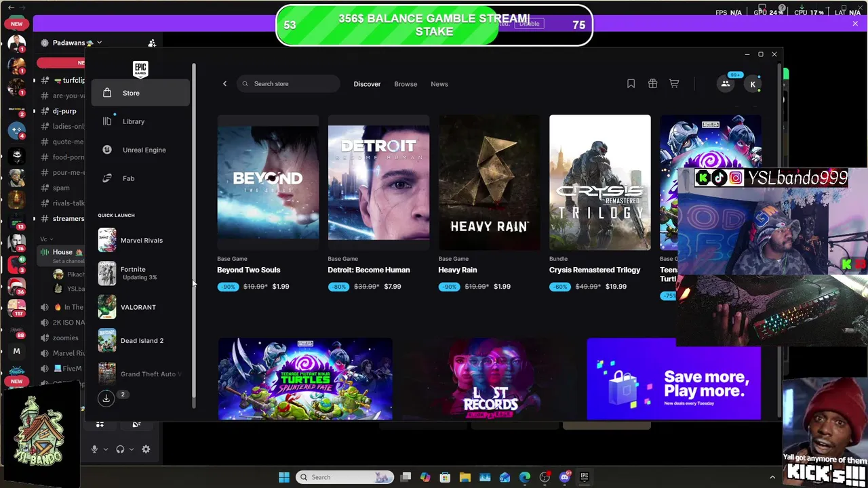Open Discord from the taskbar

pos(565,477)
